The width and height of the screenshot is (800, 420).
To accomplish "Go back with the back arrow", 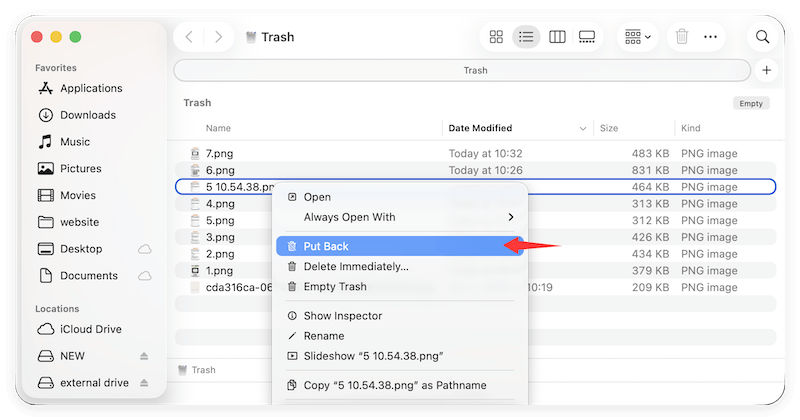I will (x=189, y=37).
